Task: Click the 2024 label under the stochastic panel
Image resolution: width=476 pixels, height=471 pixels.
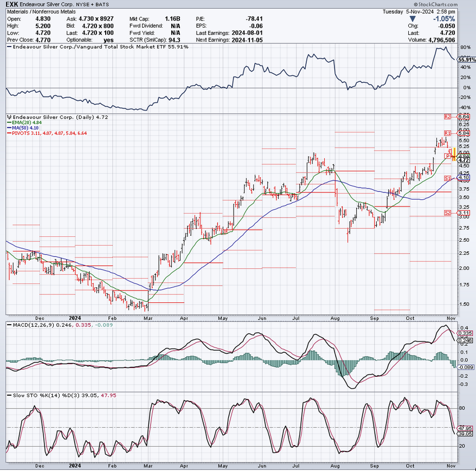Action: [x=75, y=466]
